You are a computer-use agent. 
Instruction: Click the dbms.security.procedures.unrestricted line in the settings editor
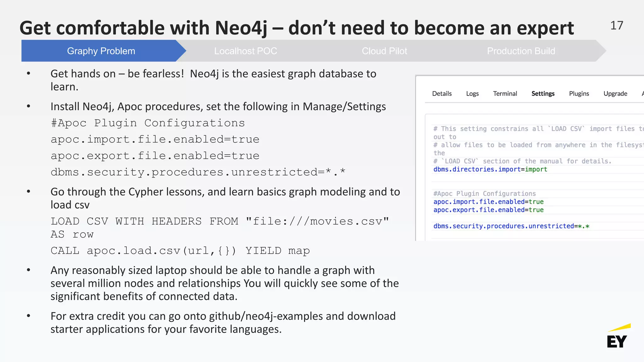[x=511, y=226]
